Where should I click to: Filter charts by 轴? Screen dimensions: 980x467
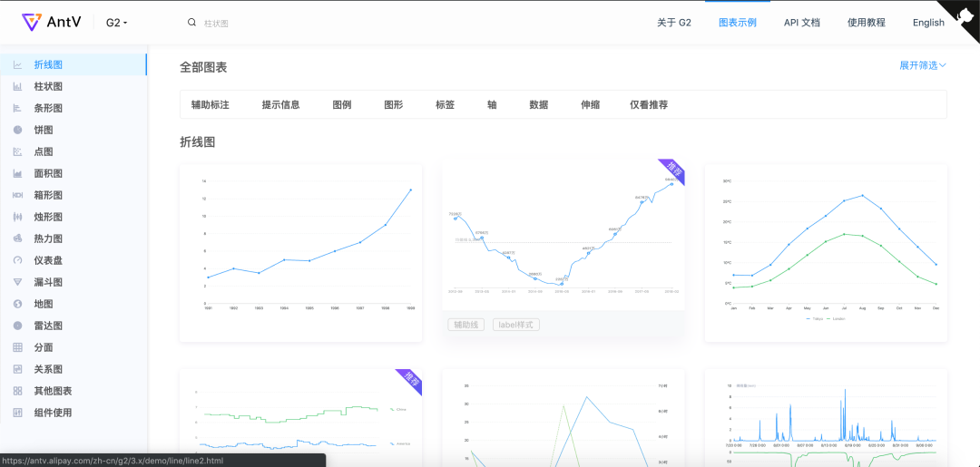pyautogui.click(x=492, y=105)
